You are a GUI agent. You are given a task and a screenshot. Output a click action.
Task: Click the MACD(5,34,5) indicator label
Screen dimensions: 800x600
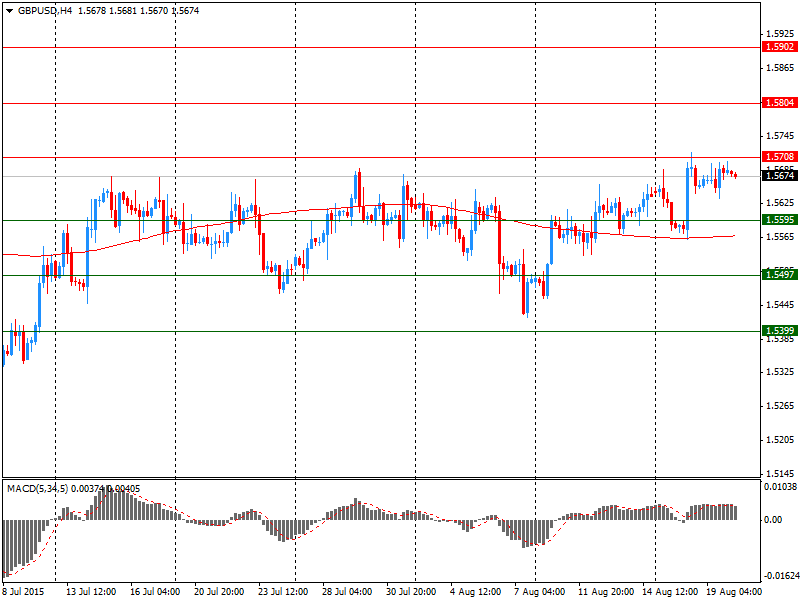[x=37, y=489]
